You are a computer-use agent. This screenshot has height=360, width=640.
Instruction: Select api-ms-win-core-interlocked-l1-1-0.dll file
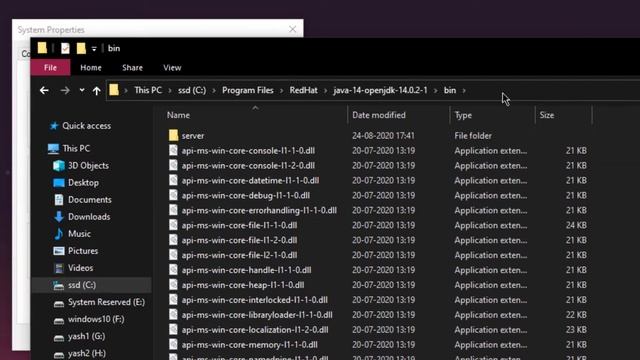pyautogui.click(x=255, y=300)
